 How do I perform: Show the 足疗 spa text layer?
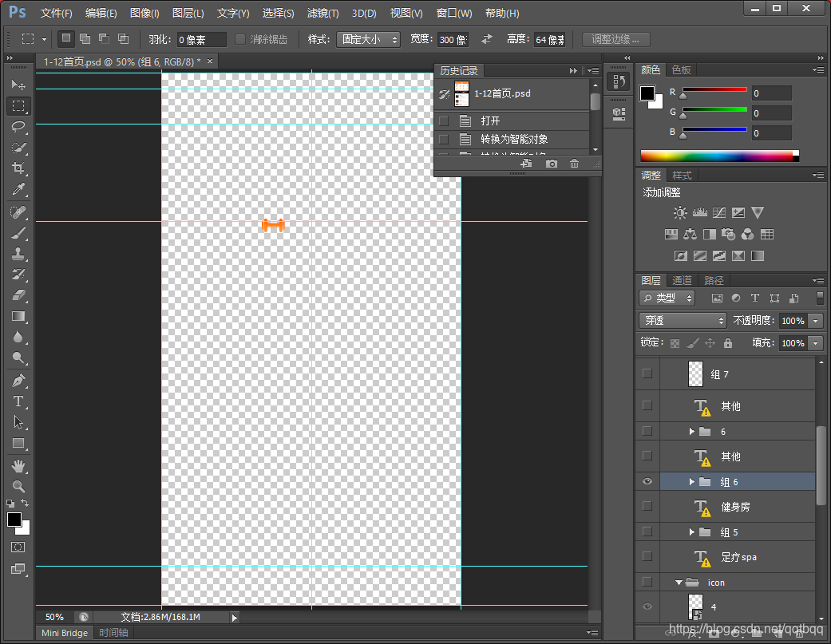point(647,556)
